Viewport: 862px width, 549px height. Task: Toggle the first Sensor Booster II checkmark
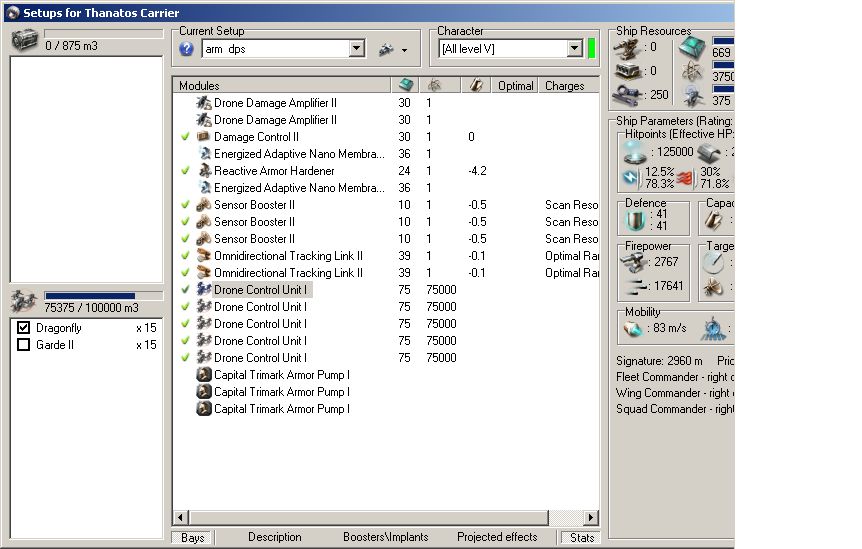185,204
